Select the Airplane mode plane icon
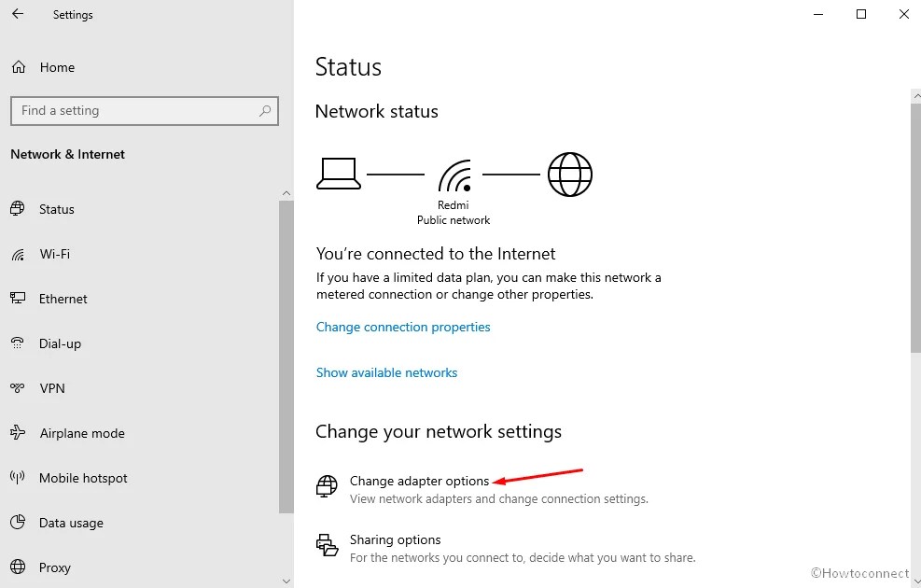This screenshot has height=588, width=921. [x=18, y=433]
